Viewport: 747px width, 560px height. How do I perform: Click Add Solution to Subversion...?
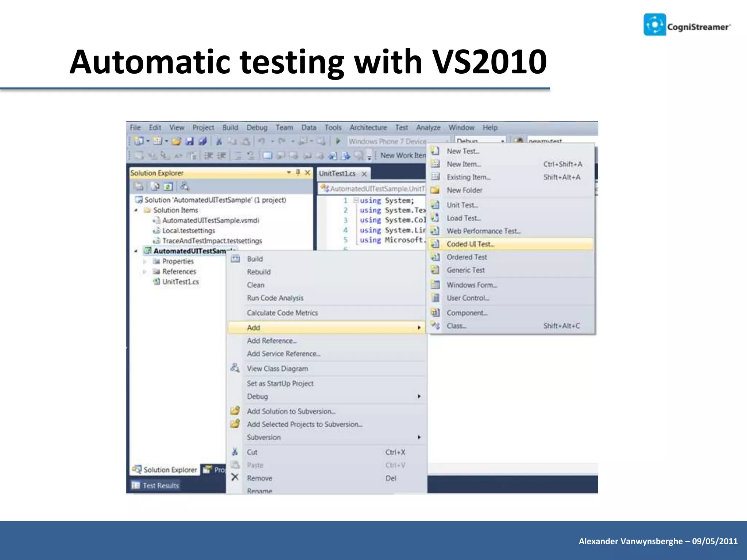326,411
